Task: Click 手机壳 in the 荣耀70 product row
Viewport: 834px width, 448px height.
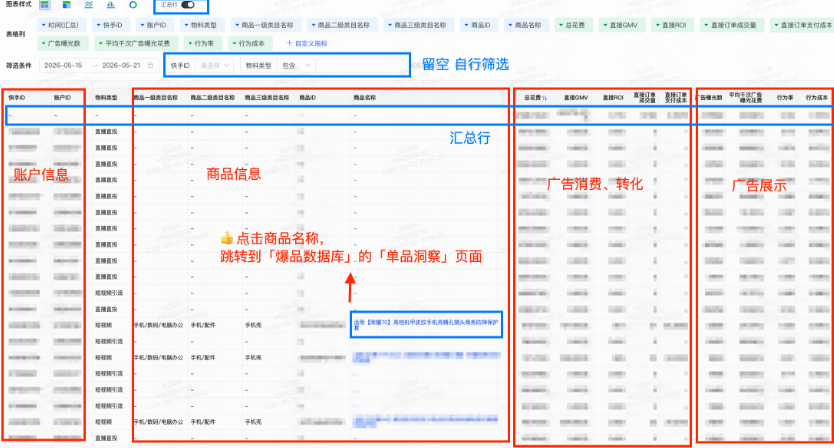Action: (253, 325)
